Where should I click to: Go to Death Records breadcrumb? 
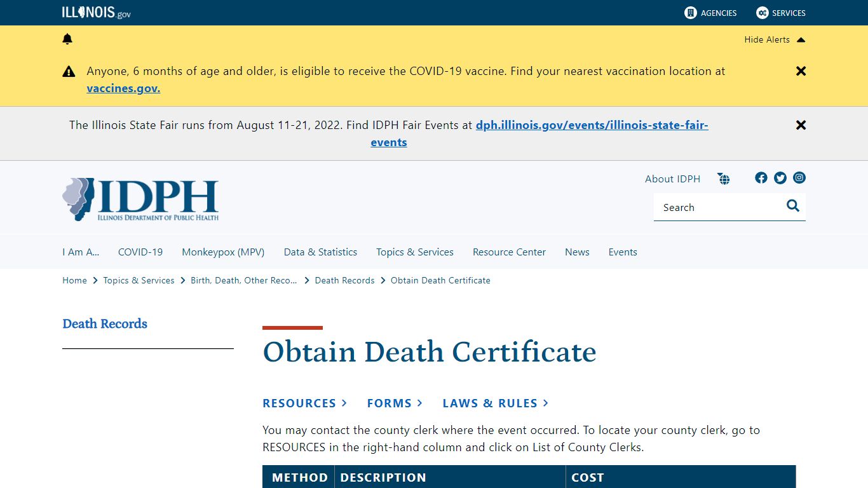click(345, 280)
